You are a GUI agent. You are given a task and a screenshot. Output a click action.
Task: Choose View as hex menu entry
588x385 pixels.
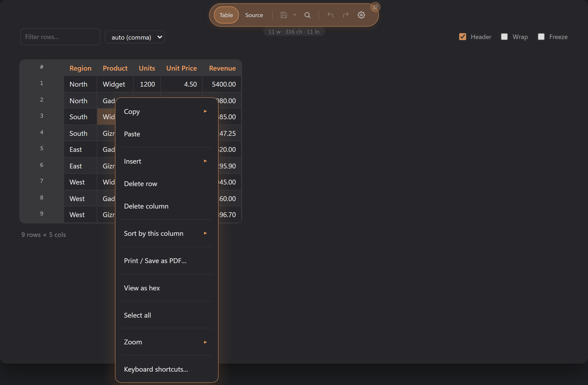click(167, 288)
